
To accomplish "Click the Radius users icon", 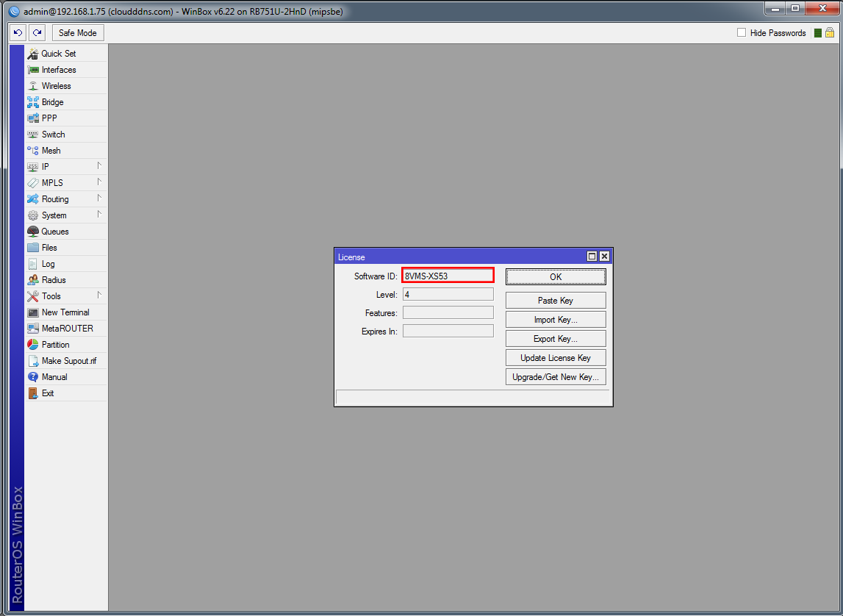I will (x=33, y=280).
